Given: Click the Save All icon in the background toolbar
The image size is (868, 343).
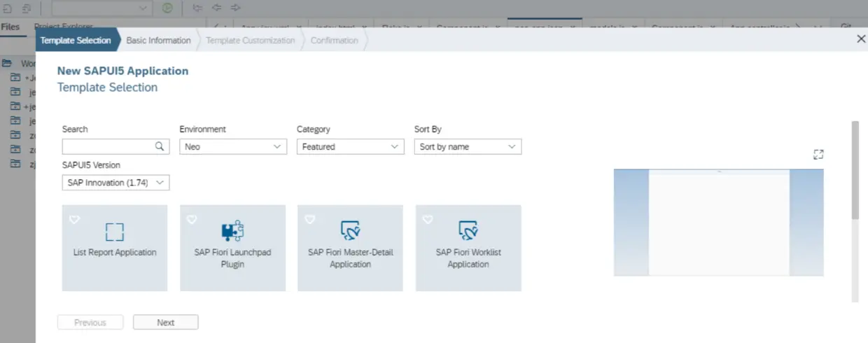Looking at the screenshot, I should pos(27,8).
